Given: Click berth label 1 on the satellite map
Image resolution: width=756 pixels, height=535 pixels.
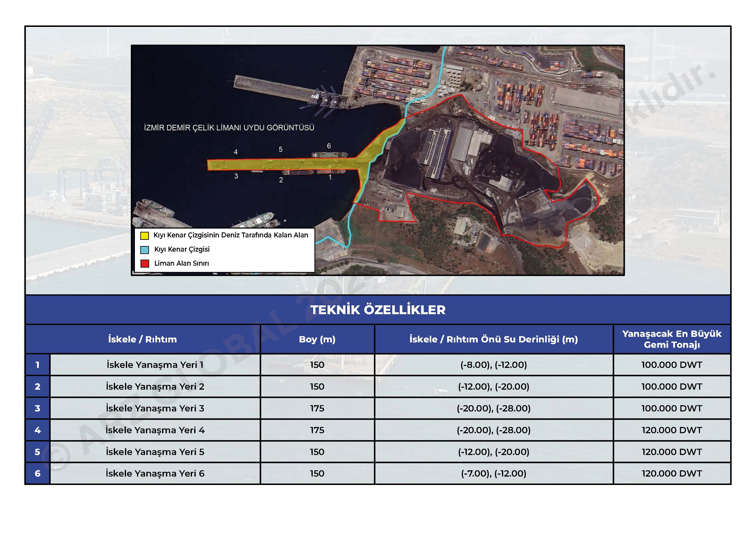Looking at the screenshot, I should (330, 177).
